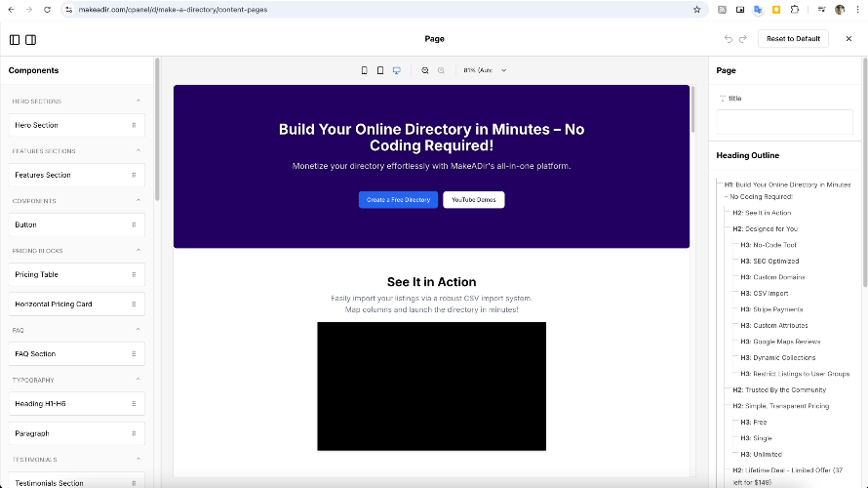Select the hero heading text in canvas
The width and height of the screenshot is (868, 488).
431,138
